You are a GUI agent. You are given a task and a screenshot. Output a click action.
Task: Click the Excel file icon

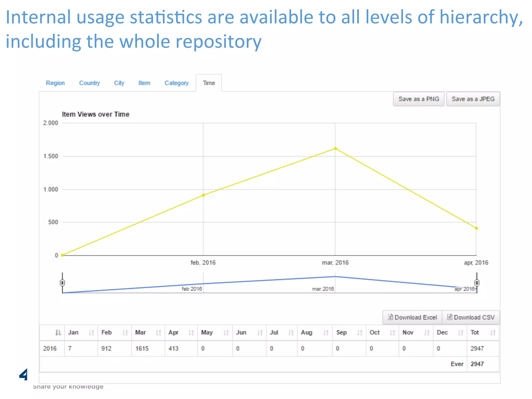click(390, 317)
